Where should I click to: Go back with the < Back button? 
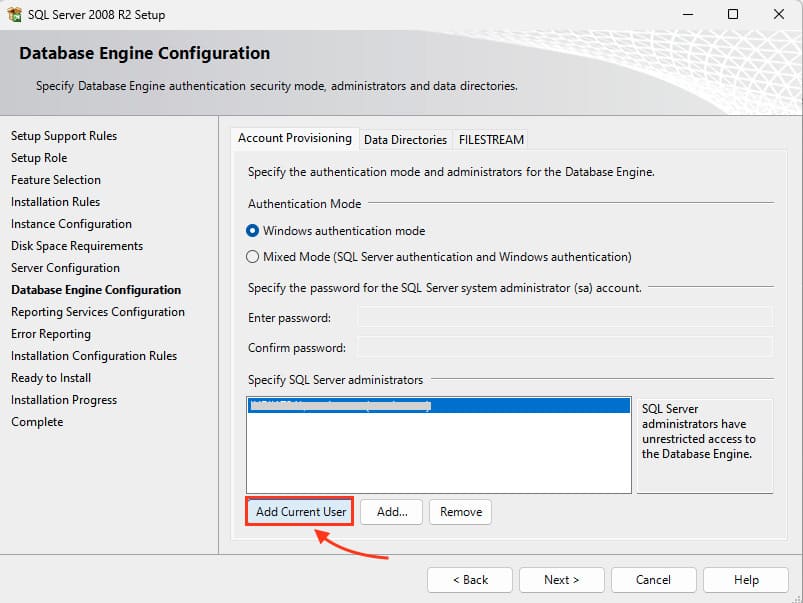click(470, 580)
